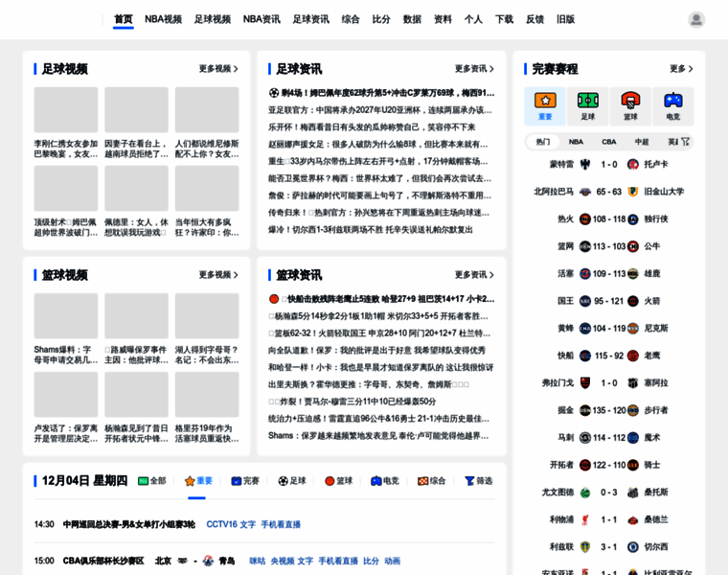Expand 更多 in 完赛赛程 panel

click(681, 69)
